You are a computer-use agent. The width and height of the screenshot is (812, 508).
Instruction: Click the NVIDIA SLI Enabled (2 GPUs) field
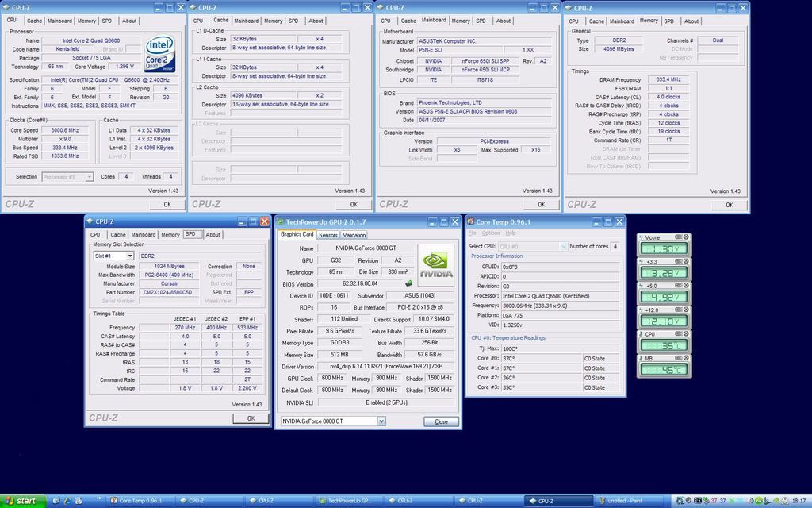[x=386, y=402]
